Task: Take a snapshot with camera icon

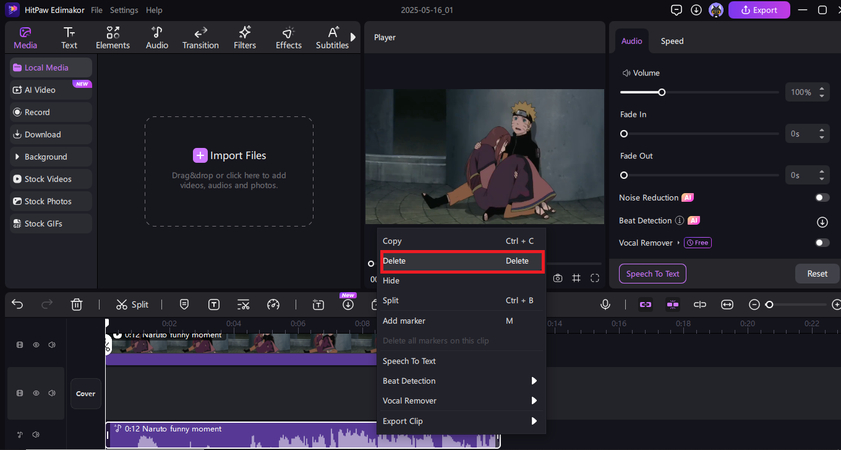Action: coord(558,278)
